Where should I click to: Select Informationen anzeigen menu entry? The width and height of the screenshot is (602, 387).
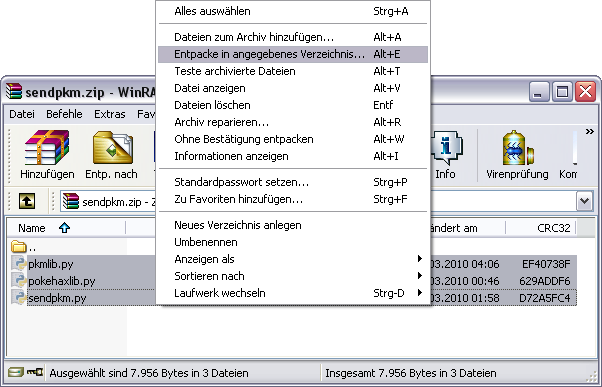(293, 156)
